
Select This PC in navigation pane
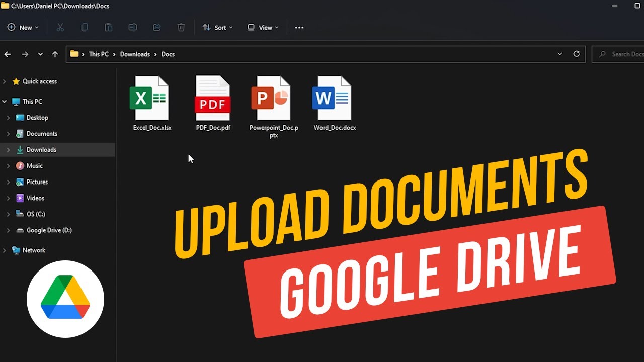[32, 102]
